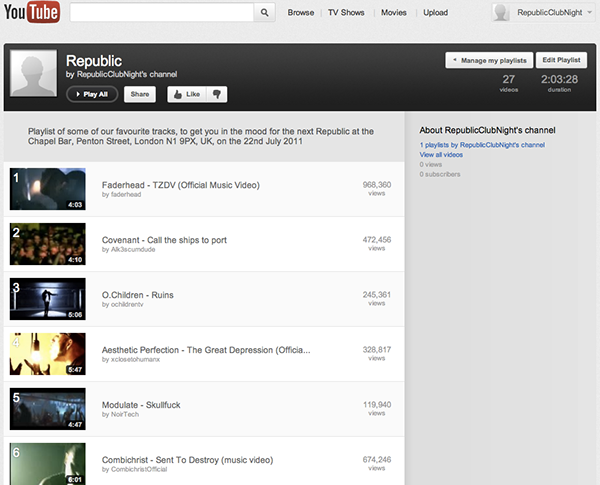Click the '674,246 views' count
The width and height of the screenshot is (600, 485).
pos(377,463)
